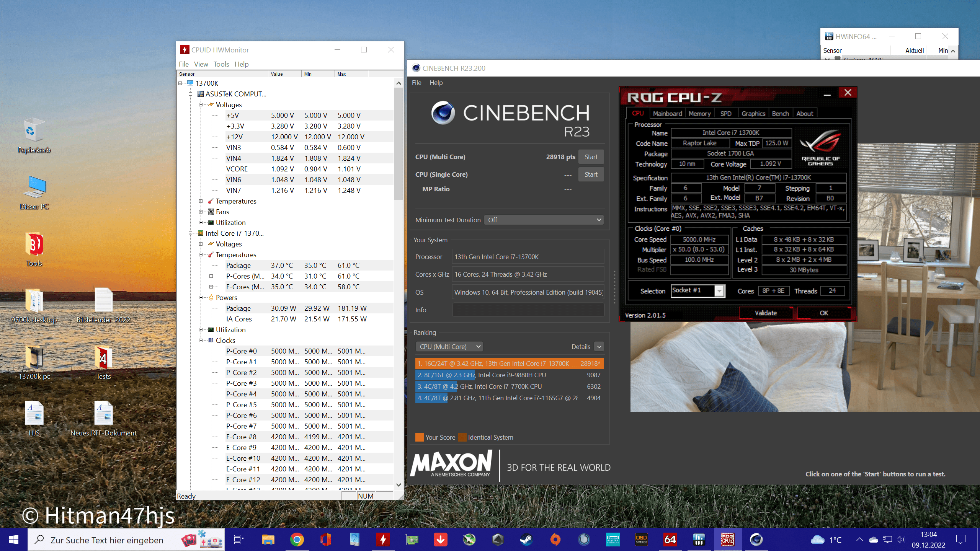This screenshot has width=980, height=551.
Task: Click the Info input field in Cinebench
Action: click(x=528, y=310)
